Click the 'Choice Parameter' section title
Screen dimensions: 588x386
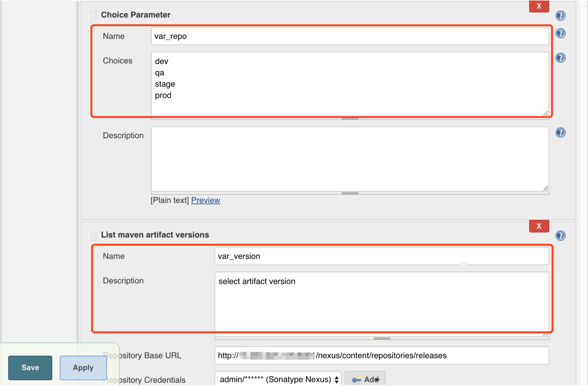pos(136,15)
